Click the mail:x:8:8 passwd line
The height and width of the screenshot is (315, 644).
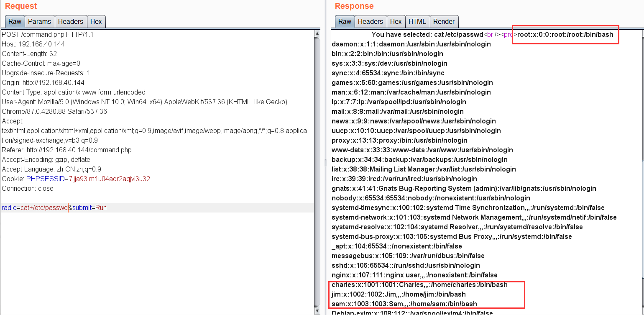pos(398,111)
